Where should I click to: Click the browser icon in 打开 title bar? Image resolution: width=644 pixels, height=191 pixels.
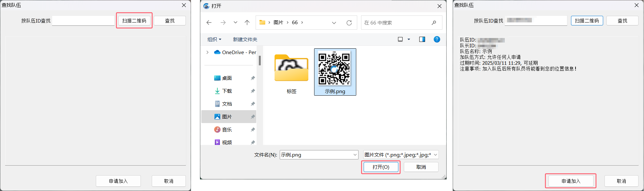click(x=206, y=6)
